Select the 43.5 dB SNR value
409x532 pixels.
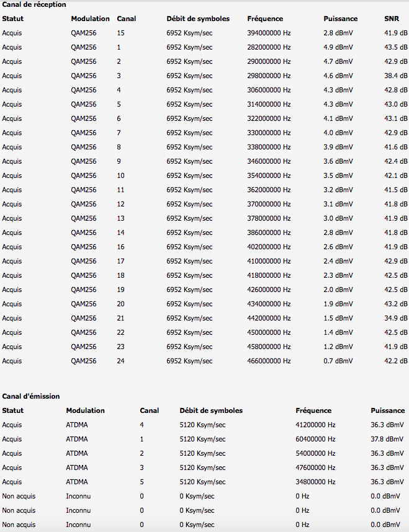click(396, 47)
